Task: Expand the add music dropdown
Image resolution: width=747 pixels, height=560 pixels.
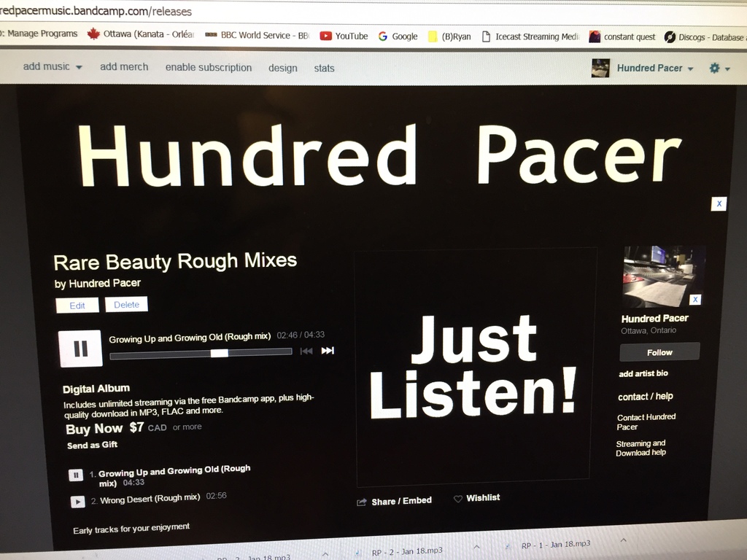Action: click(53, 66)
